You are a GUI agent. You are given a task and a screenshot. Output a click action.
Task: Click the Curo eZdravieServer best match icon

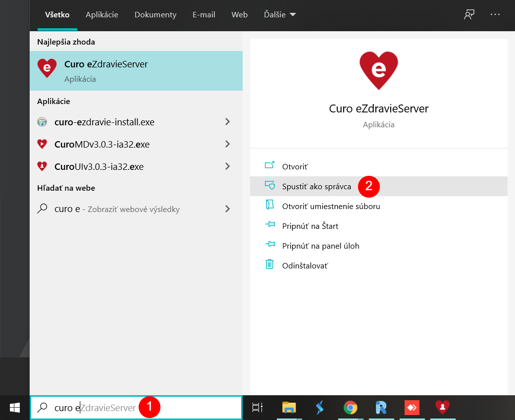pyautogui.click(x=47, y=68)
